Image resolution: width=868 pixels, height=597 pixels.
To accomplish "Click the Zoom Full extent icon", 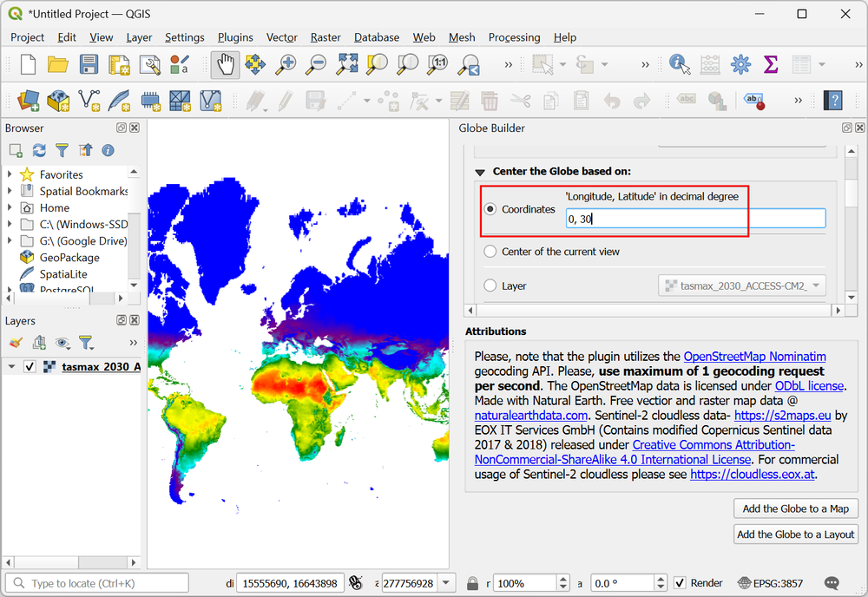I will coord(347,64).
